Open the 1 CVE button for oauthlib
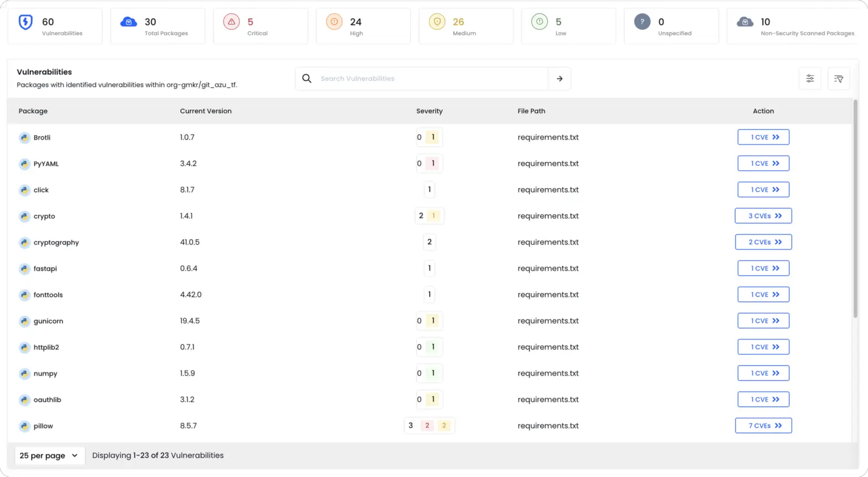Screen dimensions: 868x477 [763, 399]
